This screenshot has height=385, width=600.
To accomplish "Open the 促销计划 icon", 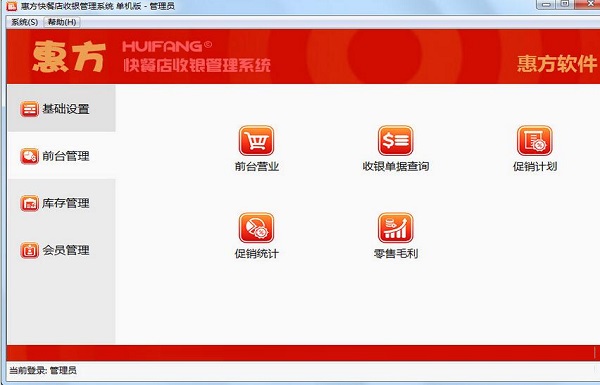I will [x=535, y=140].
